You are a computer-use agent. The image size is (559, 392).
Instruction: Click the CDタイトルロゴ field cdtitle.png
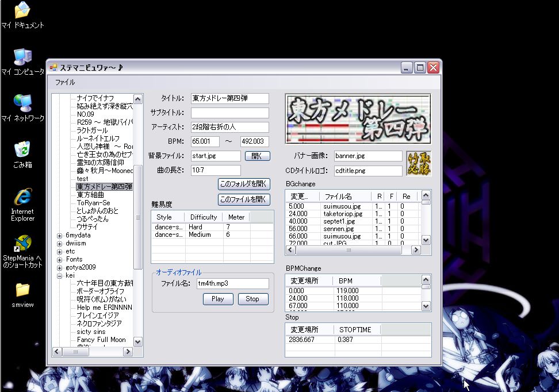368,171
